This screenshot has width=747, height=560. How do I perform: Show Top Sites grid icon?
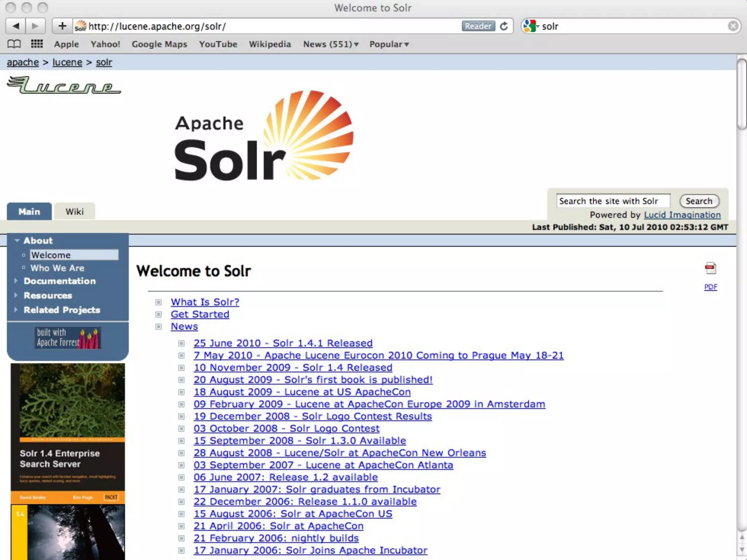pyautogui.click(x=36, y=44)
